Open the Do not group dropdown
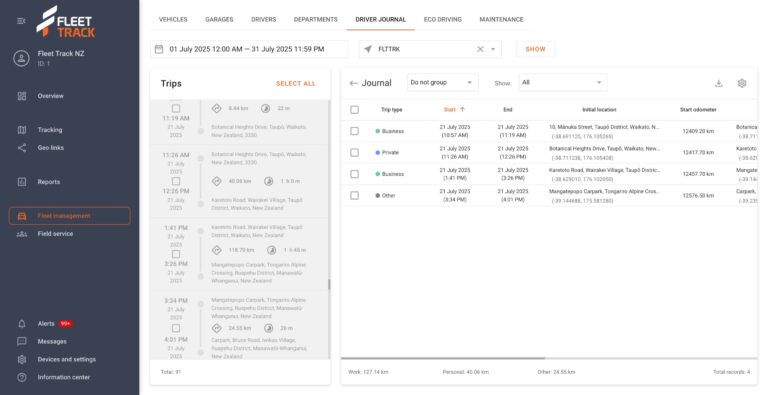This screenshot has height=395, width=768. 442,82
